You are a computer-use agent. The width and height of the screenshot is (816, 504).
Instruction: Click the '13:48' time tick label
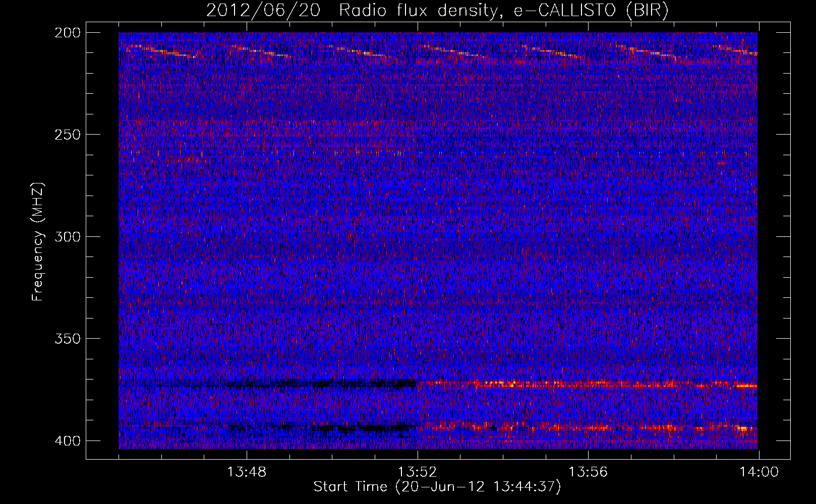tap(247, 472)
